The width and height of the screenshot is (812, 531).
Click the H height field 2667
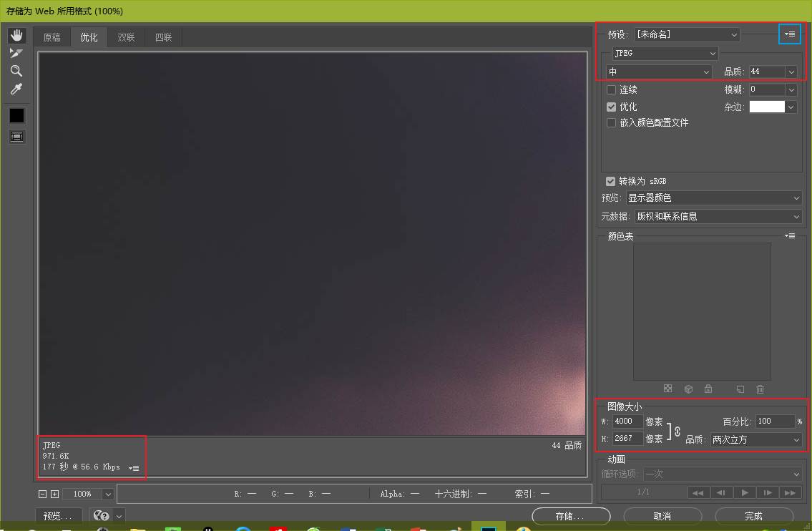pyautogui.click(x=627, y=438)
